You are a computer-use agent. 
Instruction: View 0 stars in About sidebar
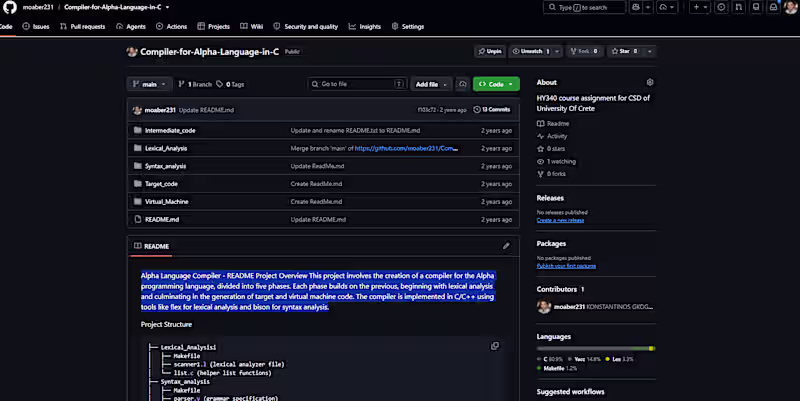(x=551, y=149)
